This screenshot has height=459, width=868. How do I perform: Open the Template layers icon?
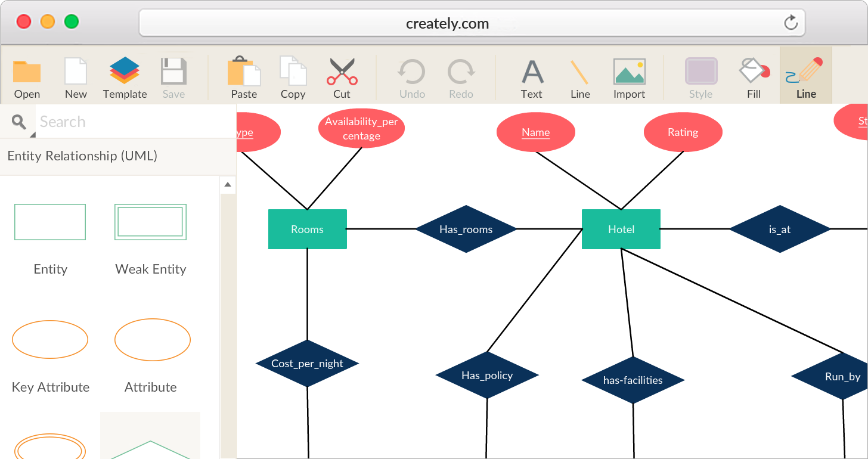point(125,72)
